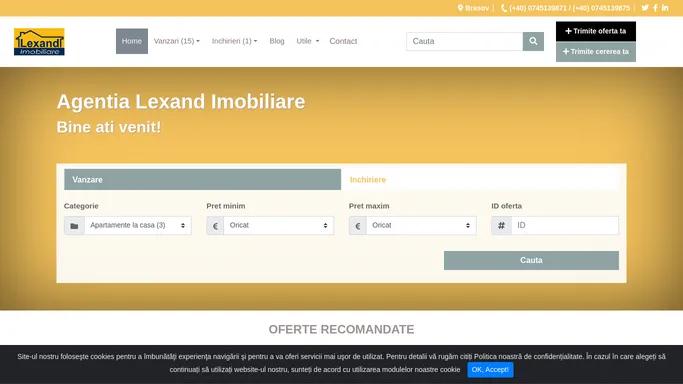Open the LinkedIn social icon

point(665,8)
